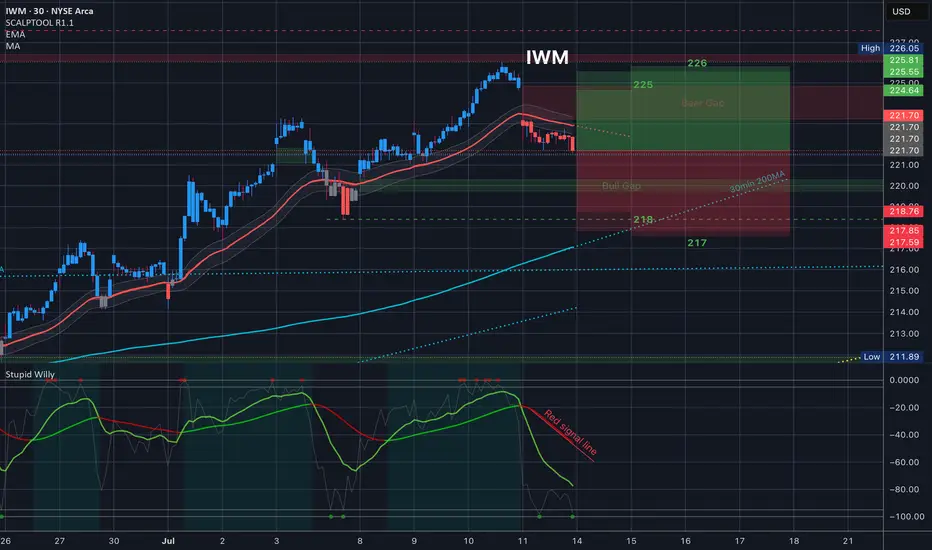Click the red 218.76 price tag
The height and width of the screenshot is (550, 932).
coord(904,211)
